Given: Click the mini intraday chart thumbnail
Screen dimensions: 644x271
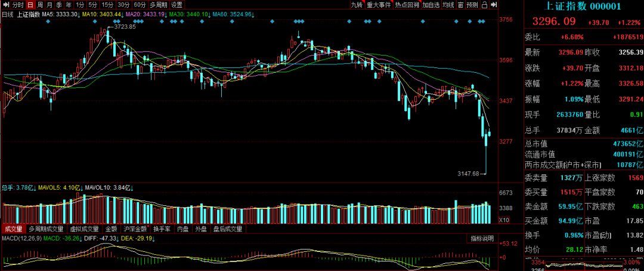Looking at the screenshot, I should 584,266.
